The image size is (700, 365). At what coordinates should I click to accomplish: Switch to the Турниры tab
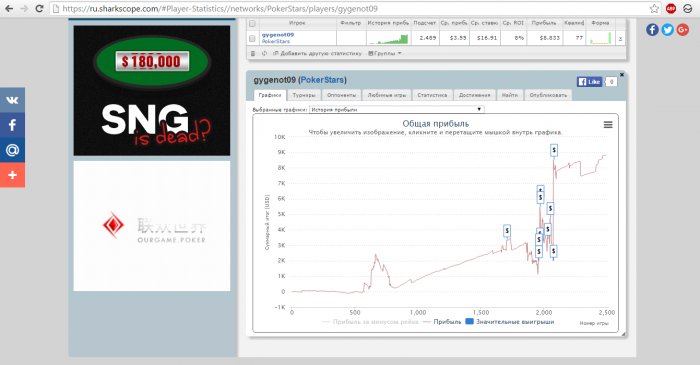click(x=304, y=95)
